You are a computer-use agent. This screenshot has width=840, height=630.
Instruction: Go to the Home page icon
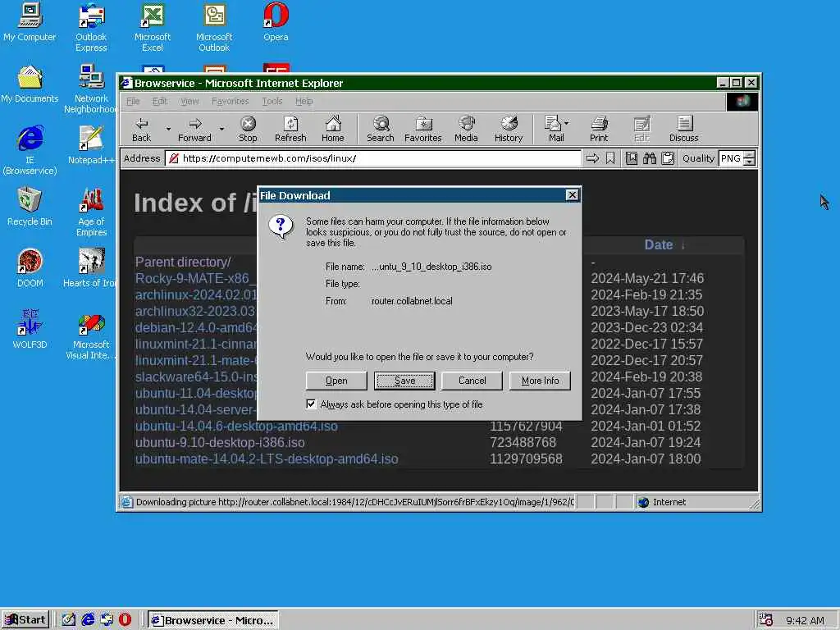(333, 129)
